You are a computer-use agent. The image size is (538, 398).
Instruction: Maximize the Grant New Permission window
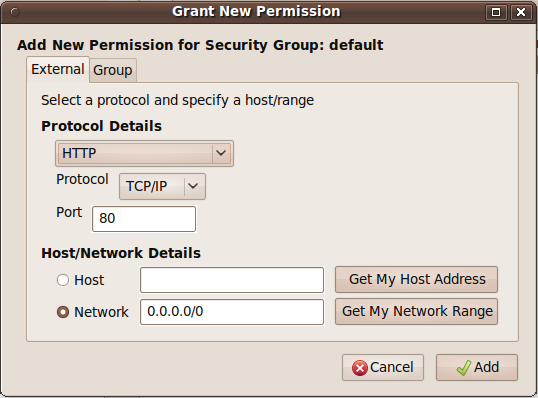[496, 12]
